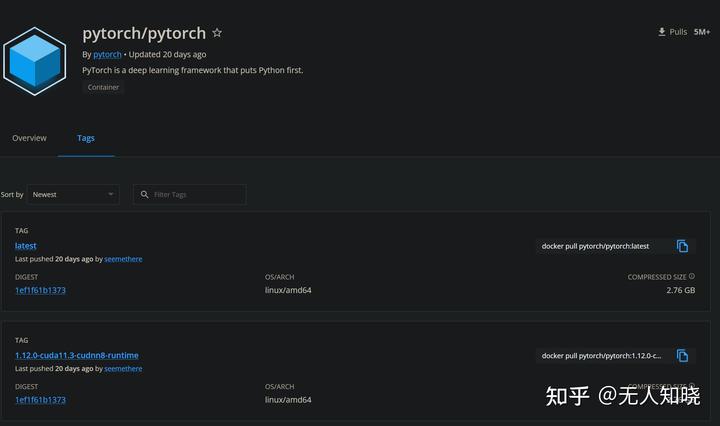Click the docker pull pytorch/pytorch:latest text
The height and width of the screenshot is (426, 720).
[595, 246]
